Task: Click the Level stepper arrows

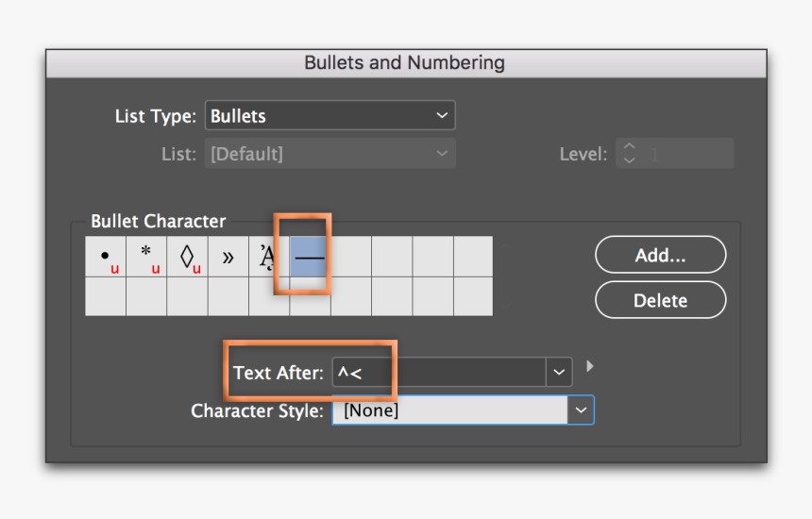Action: (629, 154)
